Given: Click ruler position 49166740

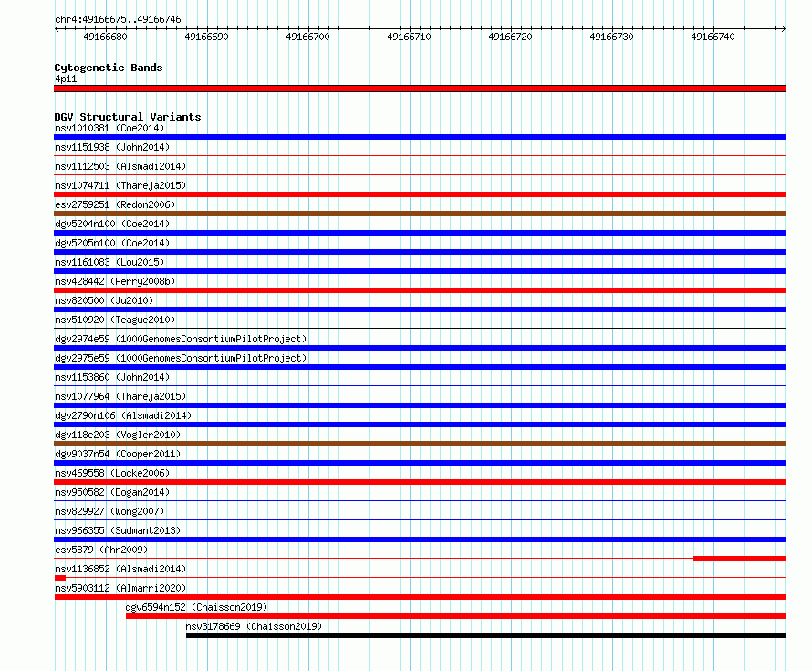Looking at the screenshot, I should pyautogui.click(x=713, y=37).
